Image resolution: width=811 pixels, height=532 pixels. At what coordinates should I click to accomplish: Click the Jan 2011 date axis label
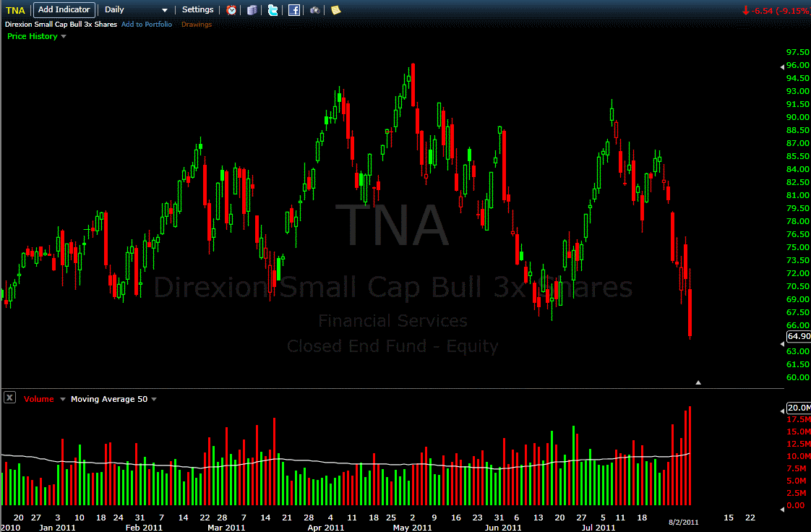click(57, 528)
